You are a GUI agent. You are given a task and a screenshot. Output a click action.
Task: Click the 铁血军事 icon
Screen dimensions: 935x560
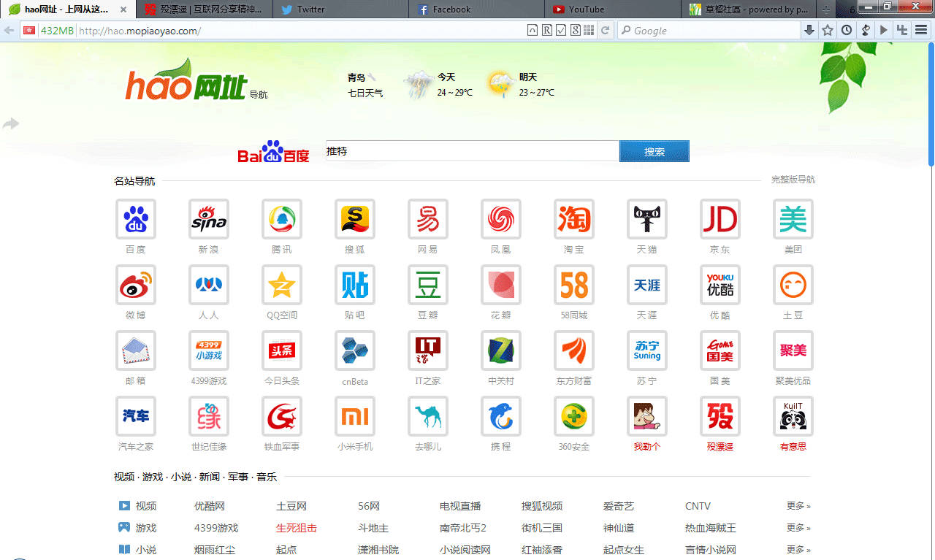(282, 416)
